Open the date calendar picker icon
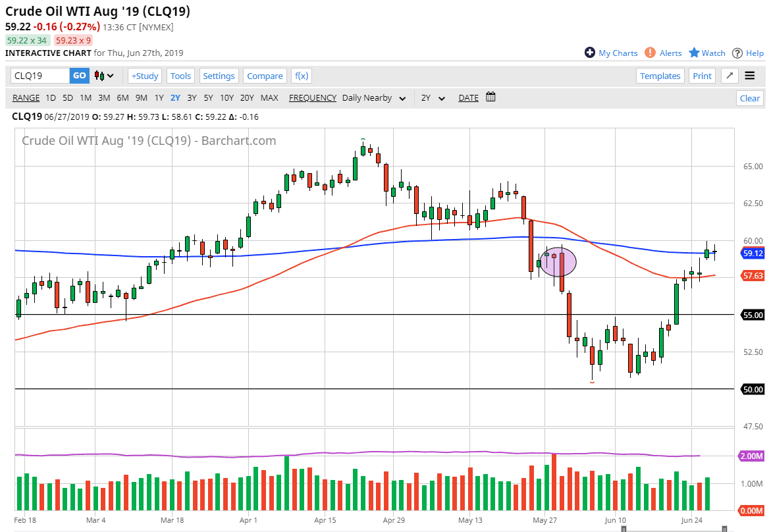769x532 pixels. point(491,97)
